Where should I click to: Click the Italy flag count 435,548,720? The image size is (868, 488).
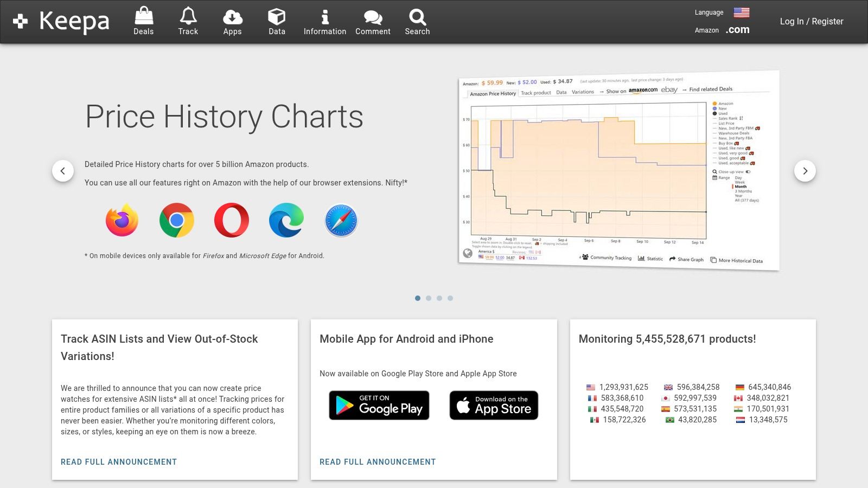point(616,409)
